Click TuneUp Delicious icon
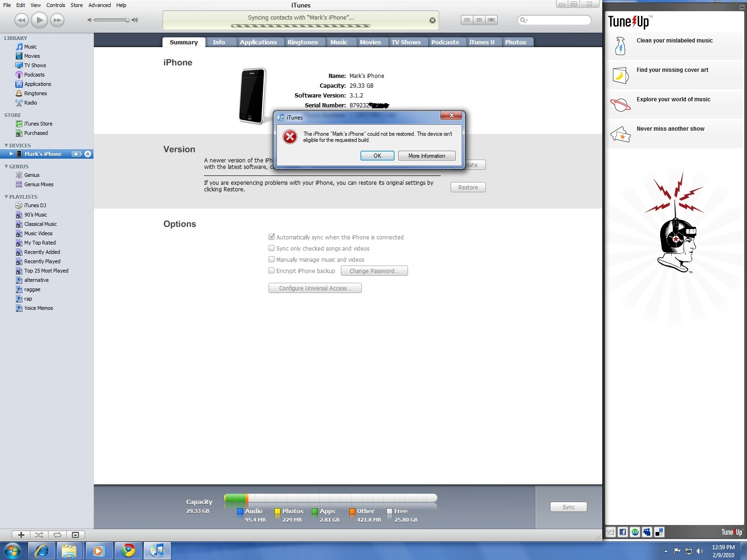 [x=659, y=532]
